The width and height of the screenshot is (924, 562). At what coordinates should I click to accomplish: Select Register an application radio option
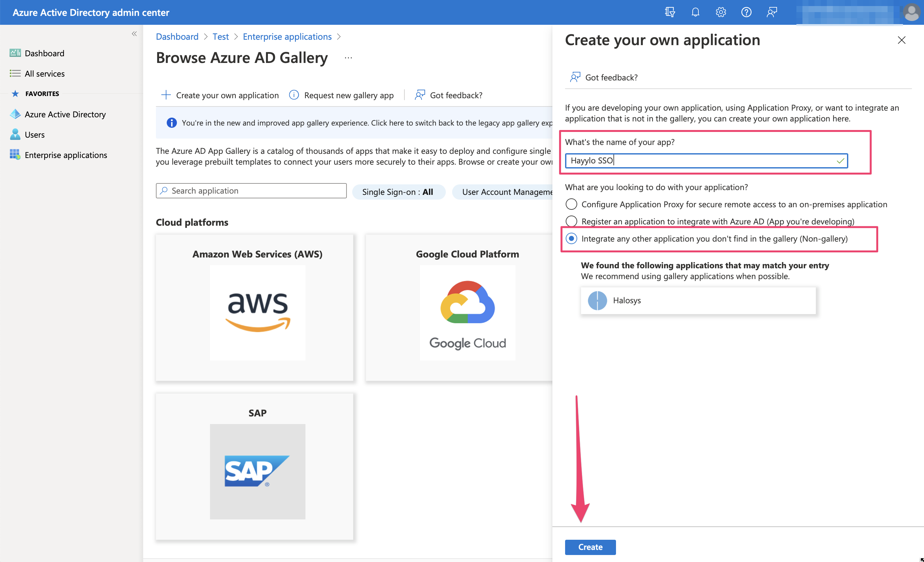pos(571,222)
